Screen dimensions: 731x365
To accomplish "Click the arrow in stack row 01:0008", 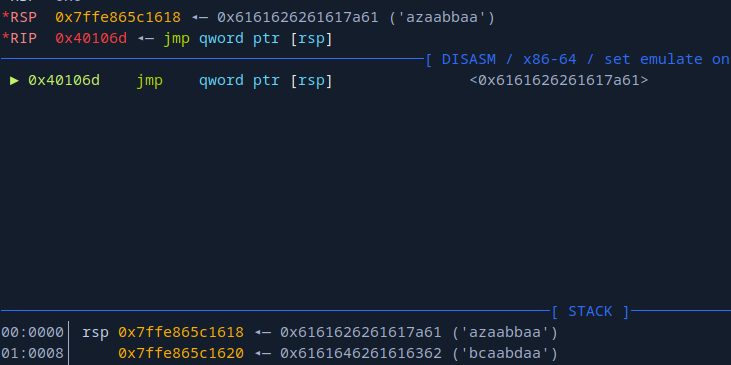I will pyautogui.click(x=262, y=353).
